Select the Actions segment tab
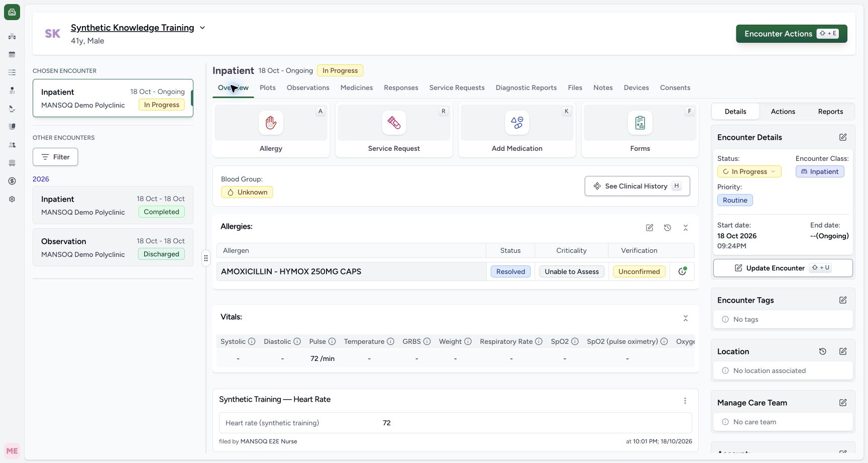Viewport: 868px width, 463px height. point(783,112)
